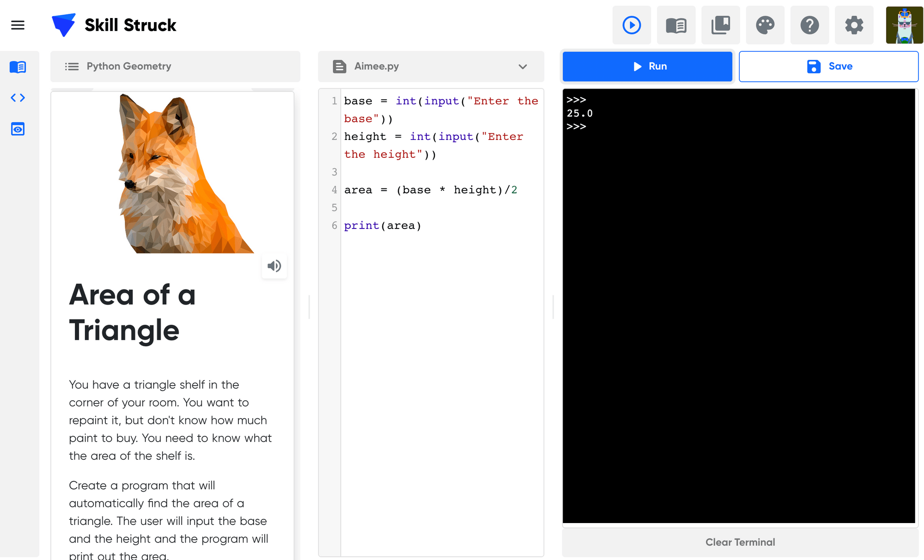Screen dimensions: 924x560
Task: Open the settings gear icon
Action: [854, 25]
